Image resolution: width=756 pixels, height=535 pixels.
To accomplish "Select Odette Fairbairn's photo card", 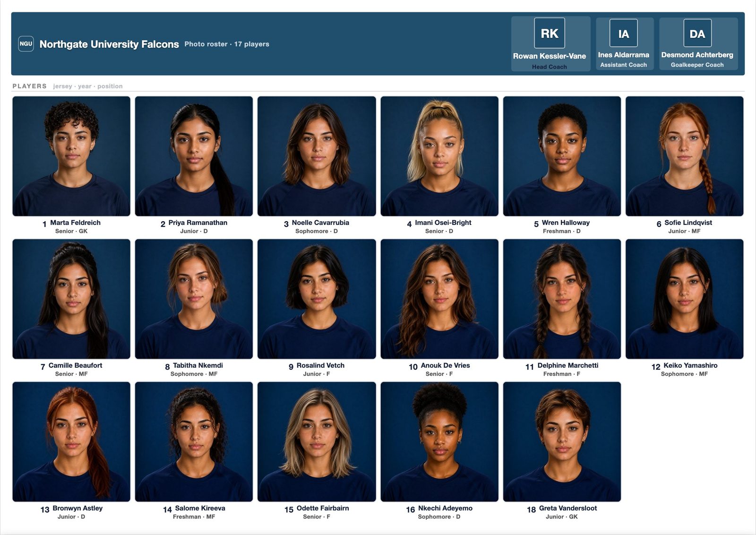I will pos(317,441).
